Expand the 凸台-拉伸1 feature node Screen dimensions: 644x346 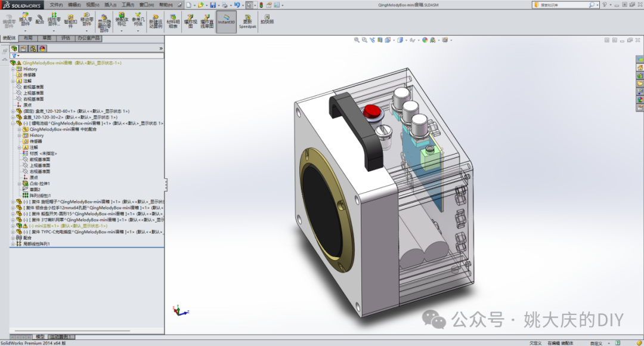(20, 184)
